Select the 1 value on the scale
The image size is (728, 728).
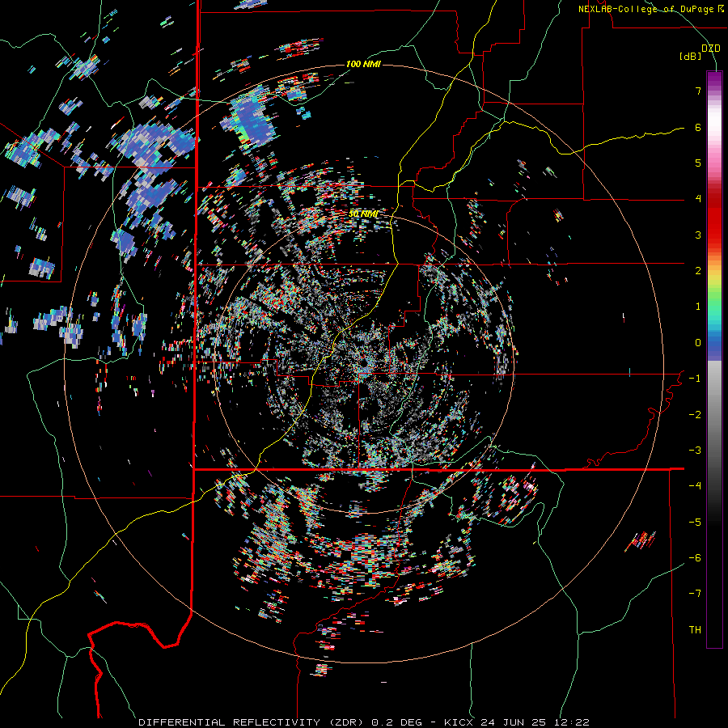698,307
